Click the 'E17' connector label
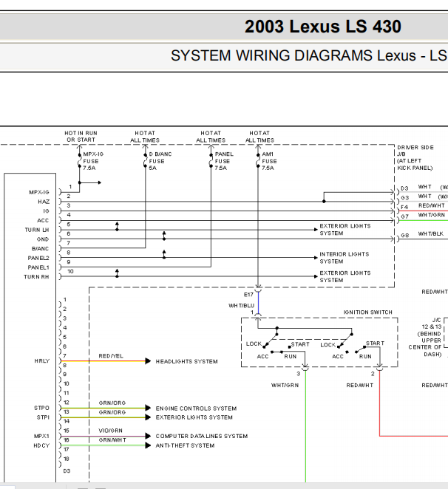Viewport: 448px width, 489px height. coord(248,295)
